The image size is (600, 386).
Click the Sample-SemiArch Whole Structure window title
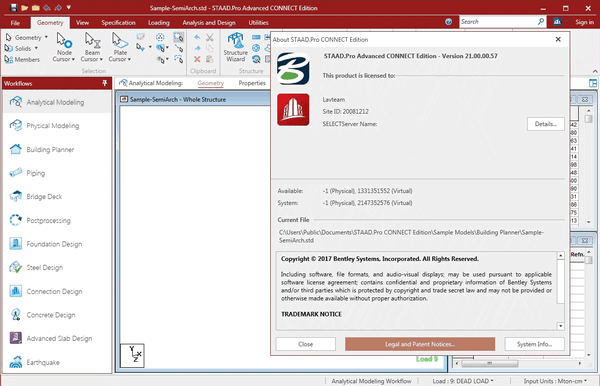[178, 99]
